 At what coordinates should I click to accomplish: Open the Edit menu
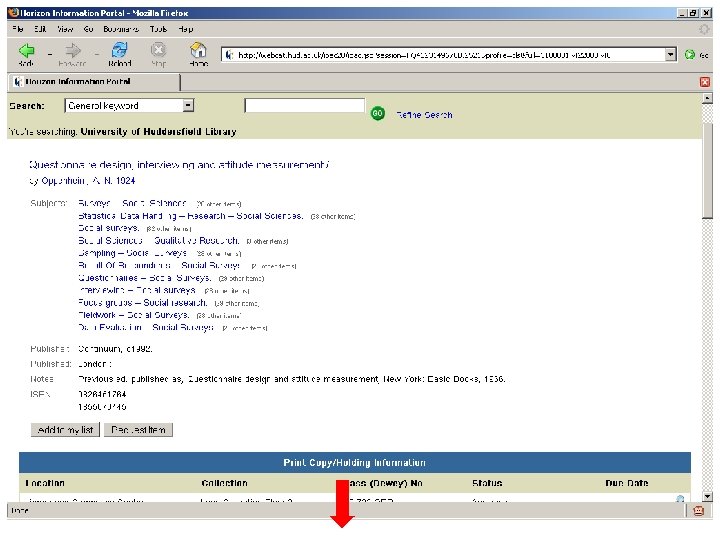[x=40, y=29]
